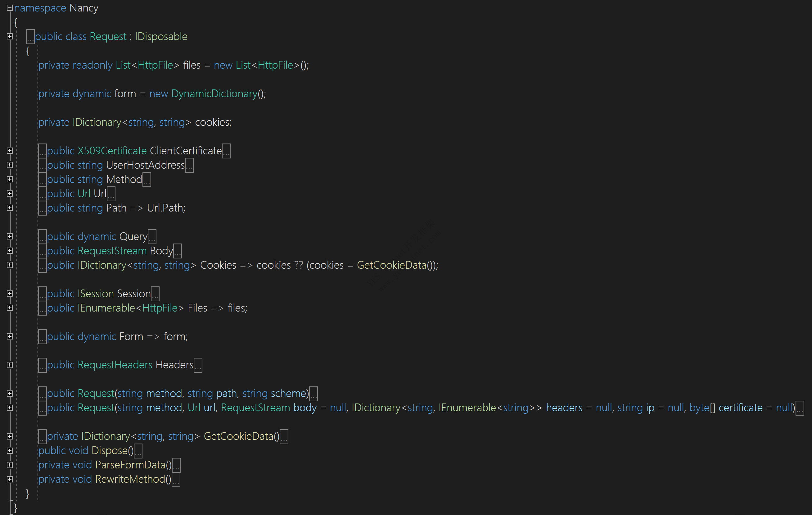812x515 pixels.
Task: Expand the Dispose method outline
Action: pyautogui.click(x=10, y=450)
